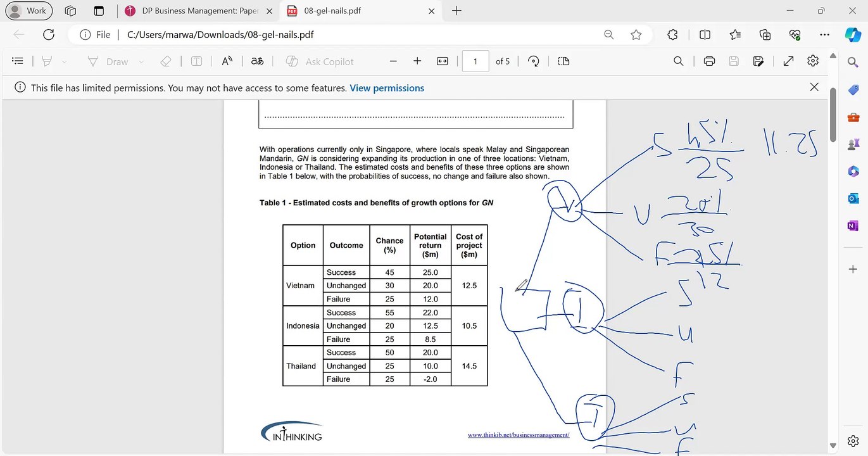Toggle fit to width
The image size is (868, 456).
click(x=443, y=61)
